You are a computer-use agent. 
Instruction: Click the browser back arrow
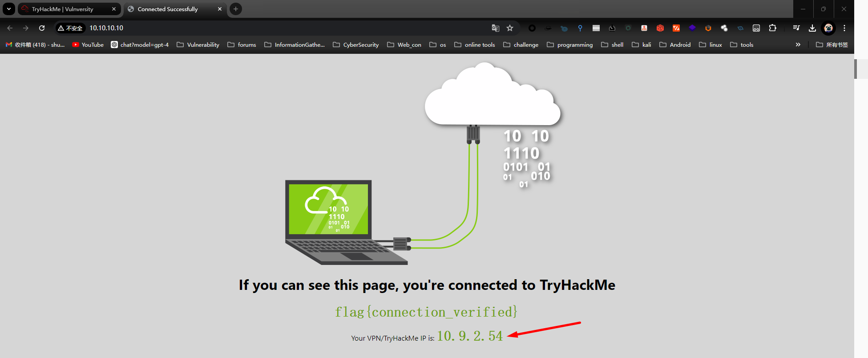10,28
